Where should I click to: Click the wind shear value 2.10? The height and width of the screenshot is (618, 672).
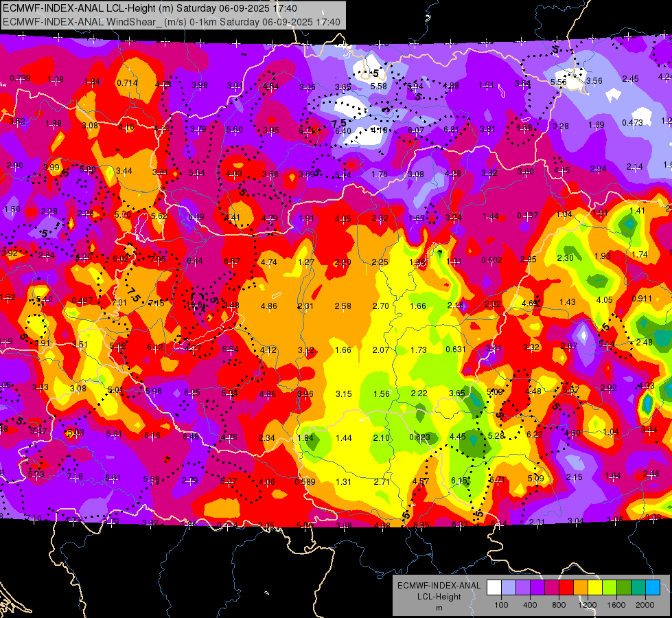tap(382, 438)
